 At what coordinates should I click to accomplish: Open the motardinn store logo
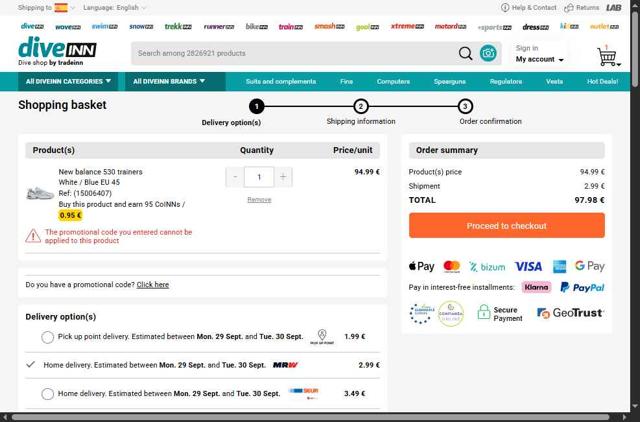[450, 27]
